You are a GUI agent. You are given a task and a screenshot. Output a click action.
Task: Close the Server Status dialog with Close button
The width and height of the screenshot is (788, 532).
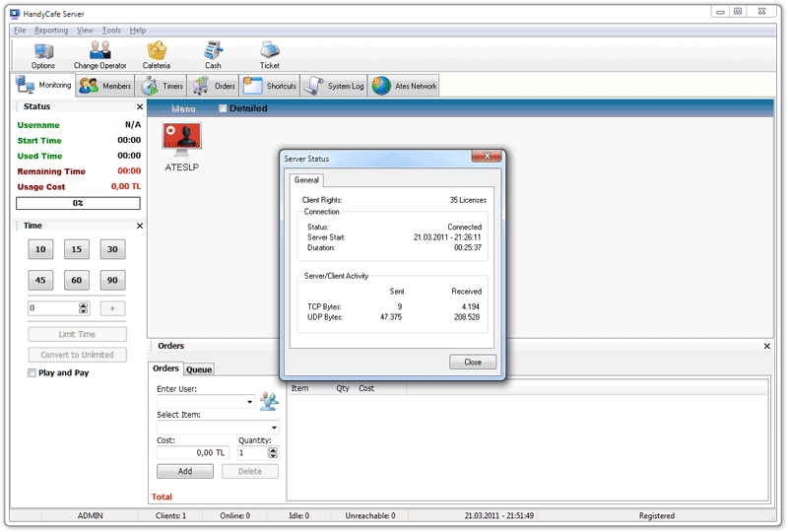pos(473,362)
